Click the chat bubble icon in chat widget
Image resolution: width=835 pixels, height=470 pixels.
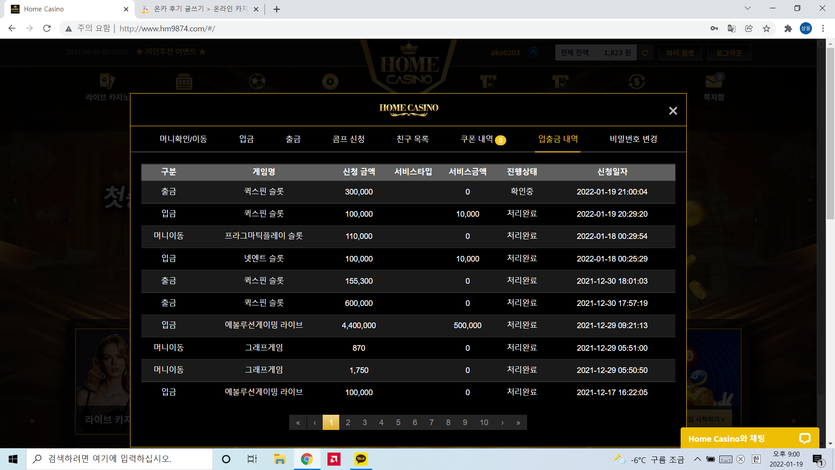click(x=805, y=439)
